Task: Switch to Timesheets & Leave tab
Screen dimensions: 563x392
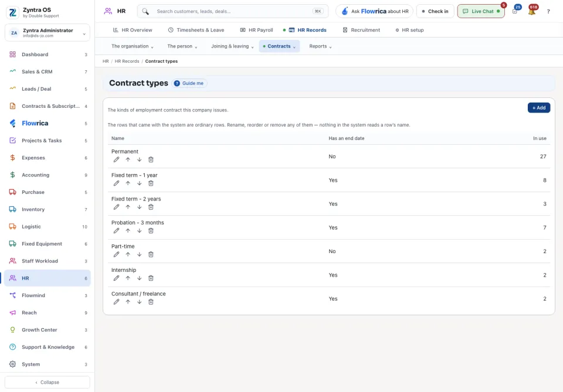Action: tap(196, 30)
